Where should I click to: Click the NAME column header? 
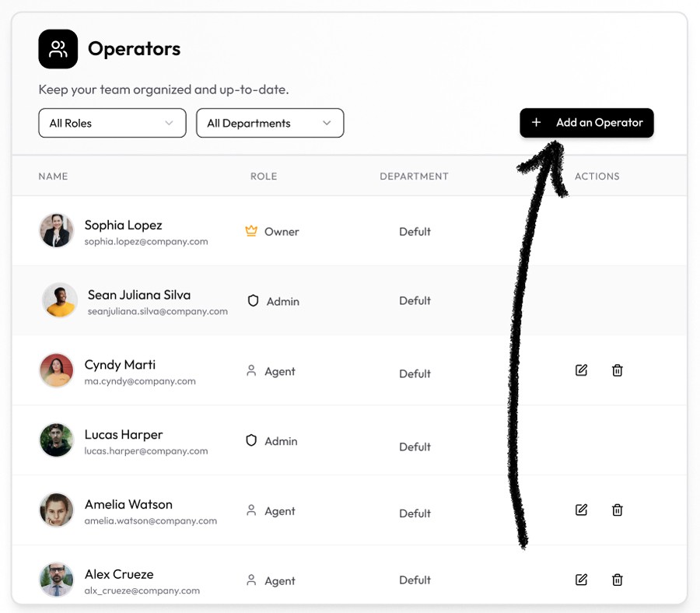53,177
